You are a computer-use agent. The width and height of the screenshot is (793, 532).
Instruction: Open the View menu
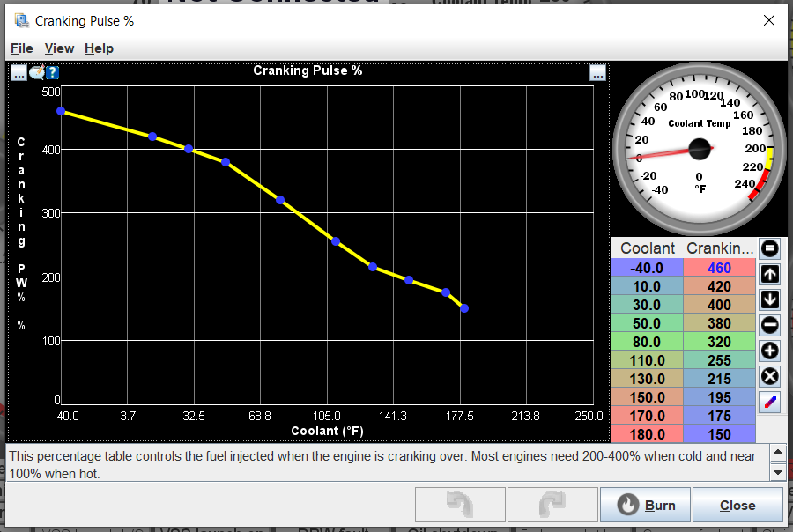tap(59, 48)
